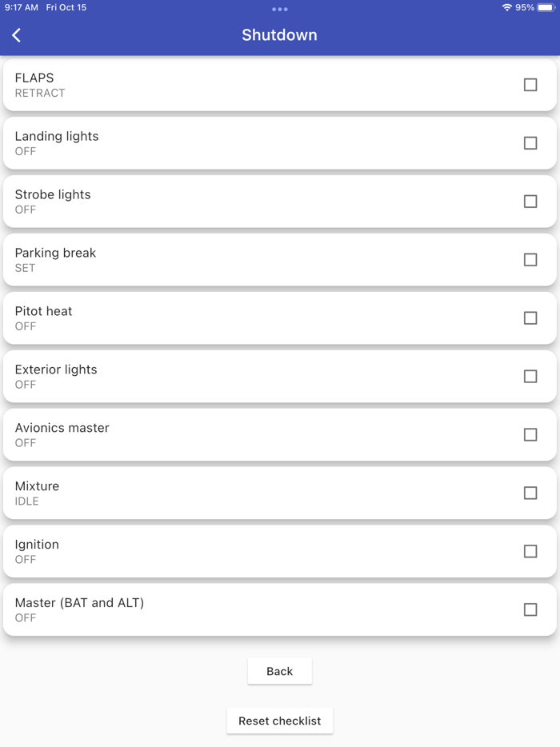Image resolution: width=560 pixels, height=747 pixels.
Task: Tap the Wi-Fi status icon
Action: (506, 7)
